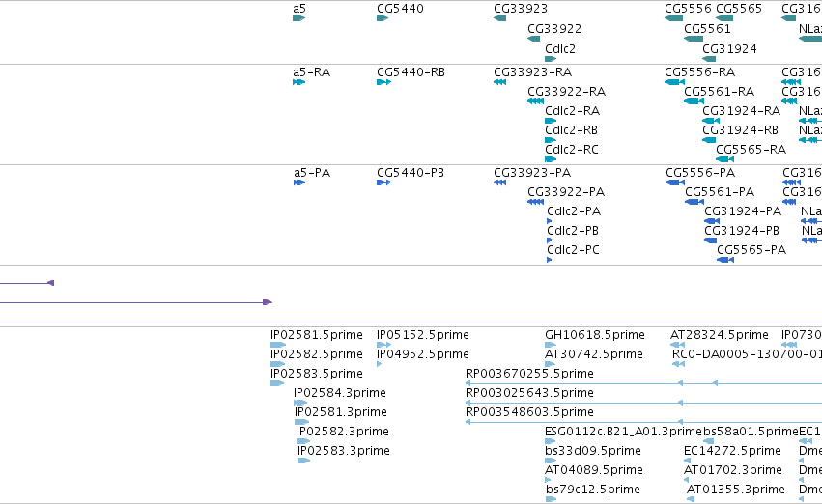Click the CG5556-PA protein glyph
This screenshot has width=822, height=504.
pyautogui.click(x=675, y=182)
